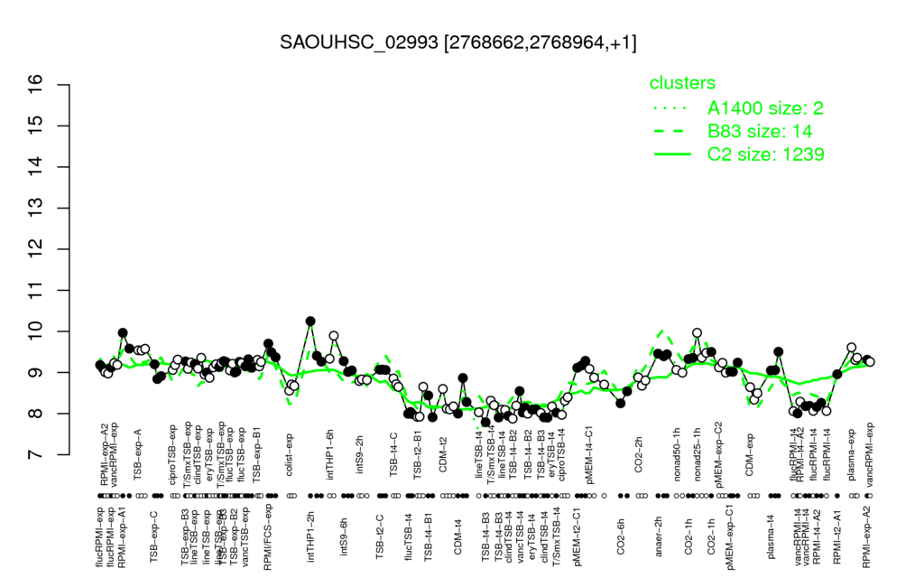Click y-axis tick label '9'
This screenshot has height=578, width=924.
pos(36,372)
